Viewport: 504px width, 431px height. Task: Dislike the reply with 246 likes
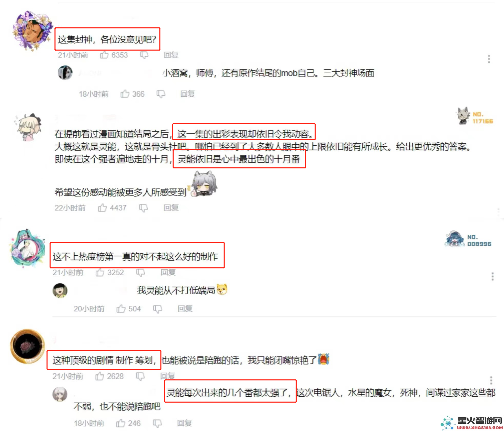pos(157,423)
